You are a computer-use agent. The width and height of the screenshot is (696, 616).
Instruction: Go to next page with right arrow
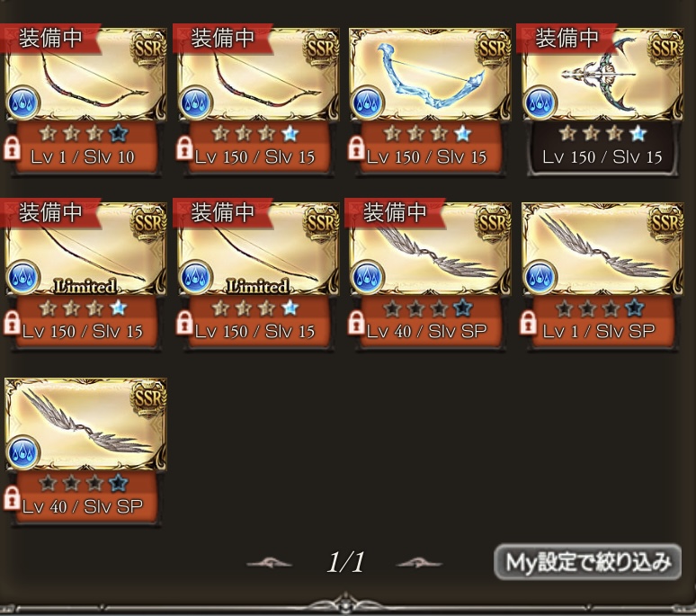[x=418, y=563]
